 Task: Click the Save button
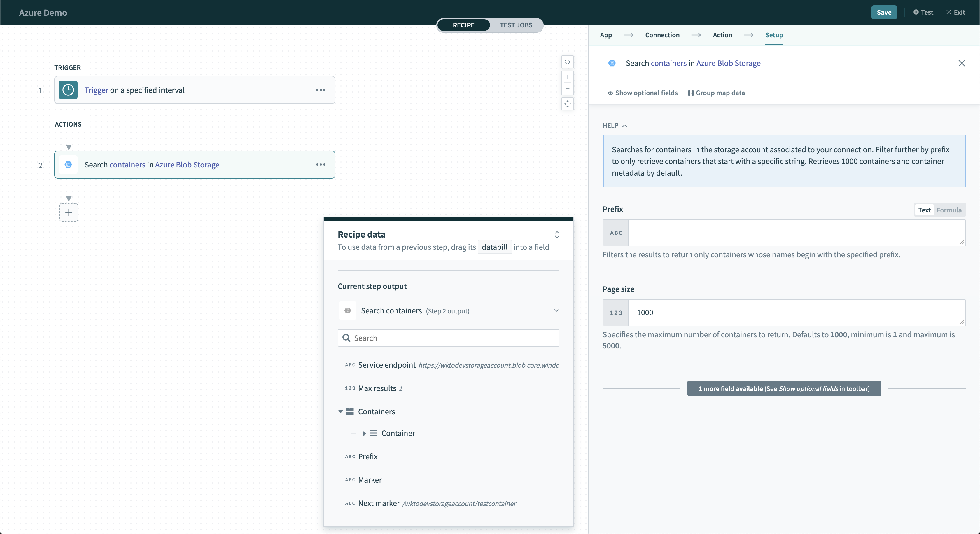(883, 12)
